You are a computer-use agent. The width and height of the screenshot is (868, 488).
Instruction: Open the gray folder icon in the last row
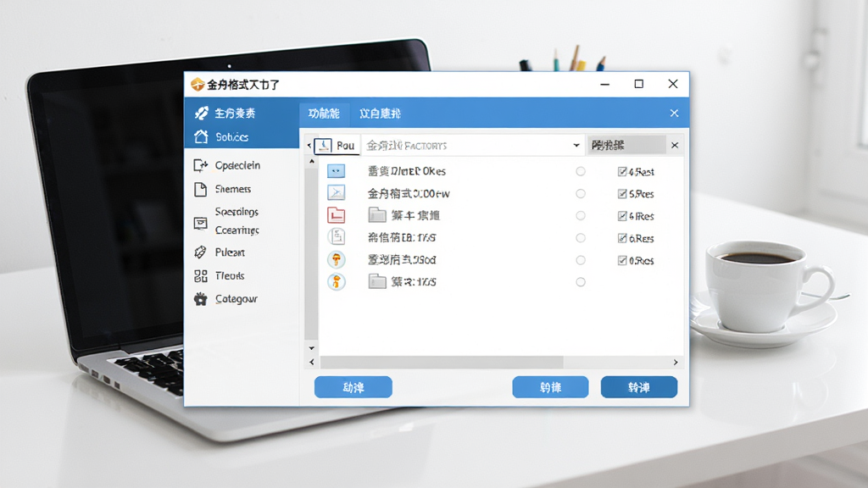pos(377,281)
